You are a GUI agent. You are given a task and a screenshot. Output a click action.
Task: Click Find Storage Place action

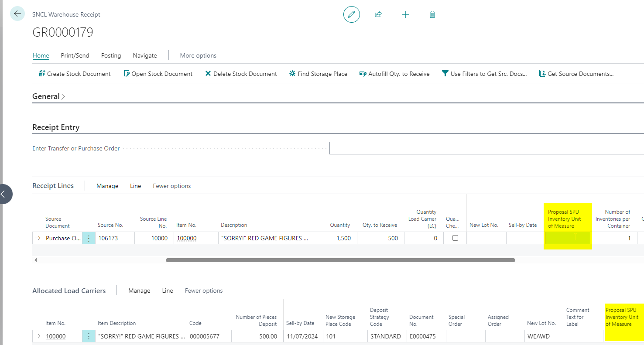(x=318, y=74)
